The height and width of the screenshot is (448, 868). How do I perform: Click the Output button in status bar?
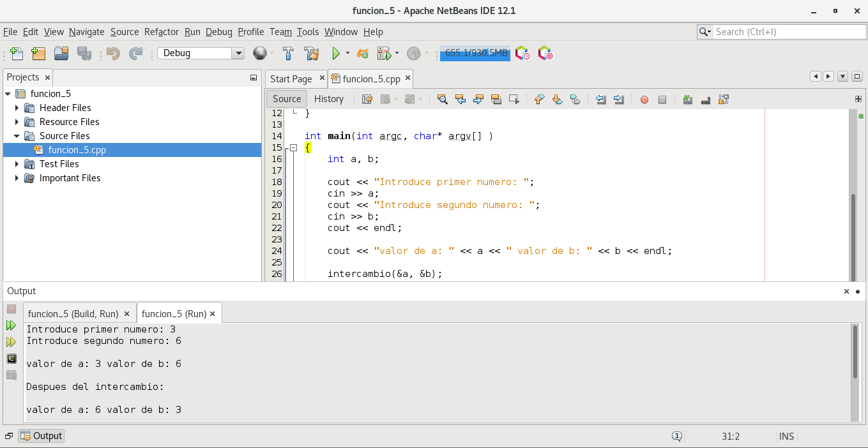tap(42, 436)
